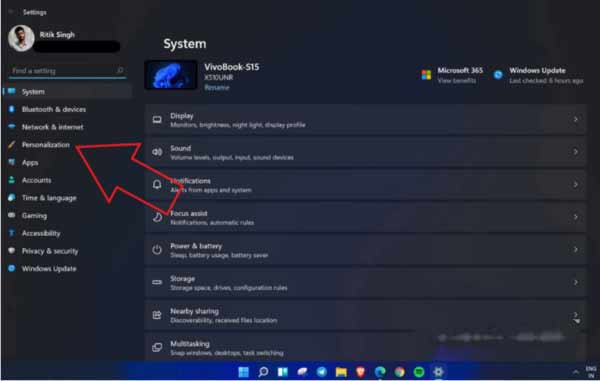The image size is (600, 381).
Task: Click the Windows Update sync icon at top
Action: tap(498, 75)
